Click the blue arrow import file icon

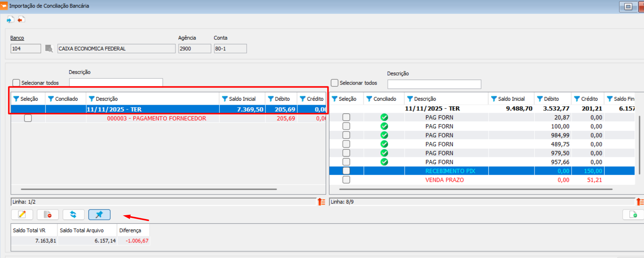point(10,20)
